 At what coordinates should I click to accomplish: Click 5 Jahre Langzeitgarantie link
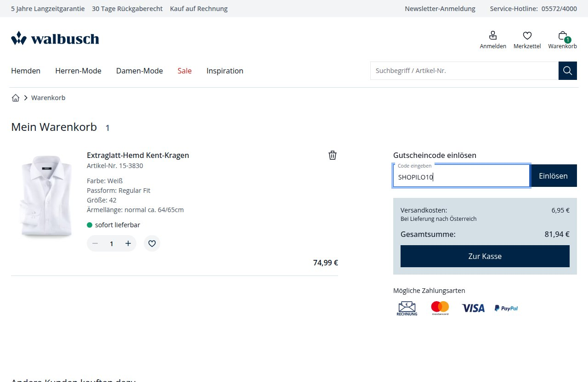pyautogui.click(x=48, y=9)
